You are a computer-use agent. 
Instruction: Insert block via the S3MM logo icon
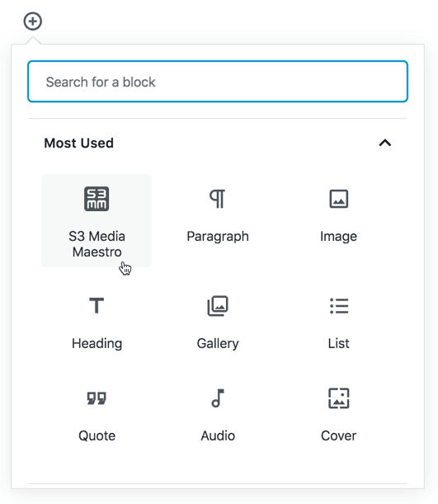[x=97, y=199]
